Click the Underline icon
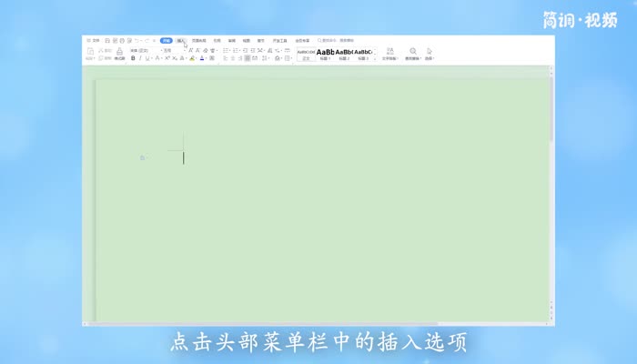This screenshot has width=637, height=364. [148, 58]
